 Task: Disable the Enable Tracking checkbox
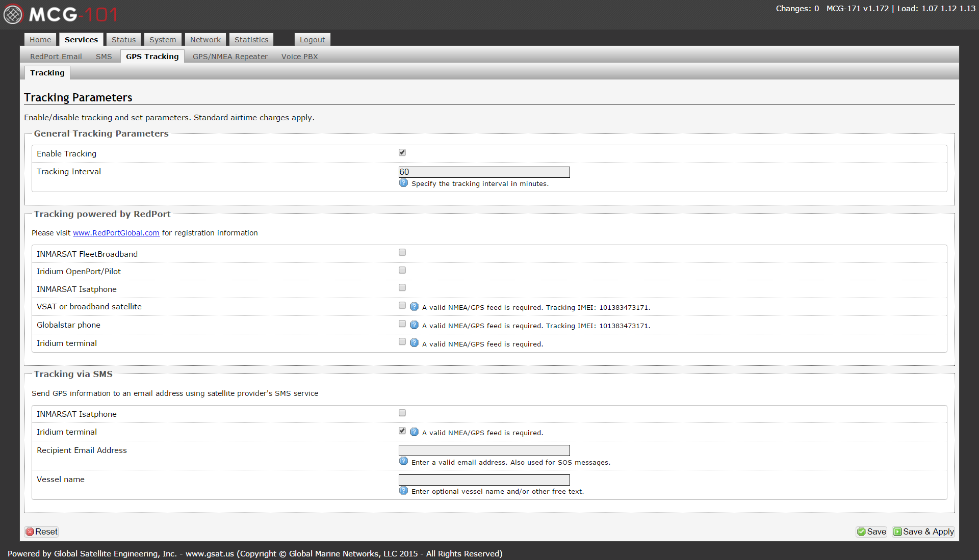point(402,152)
